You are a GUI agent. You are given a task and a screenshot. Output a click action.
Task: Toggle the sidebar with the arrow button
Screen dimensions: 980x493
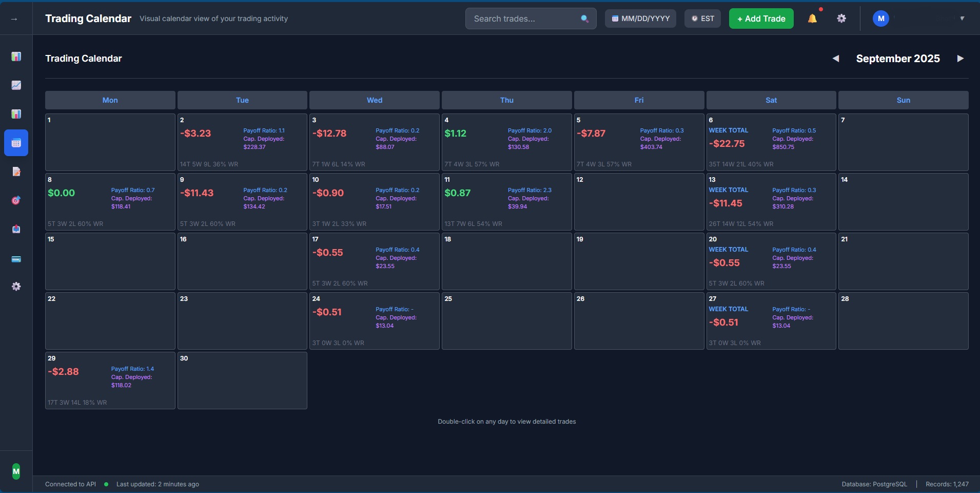[x=14, y=18]
